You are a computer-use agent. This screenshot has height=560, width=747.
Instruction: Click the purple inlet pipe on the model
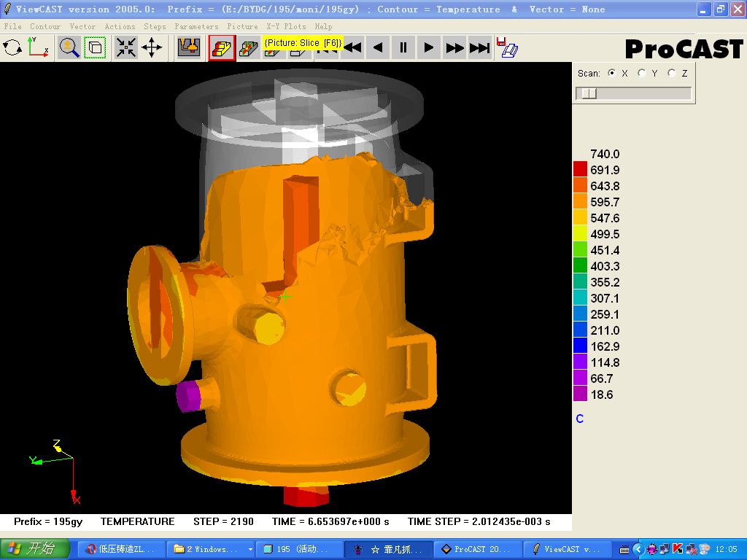[187, 396]
